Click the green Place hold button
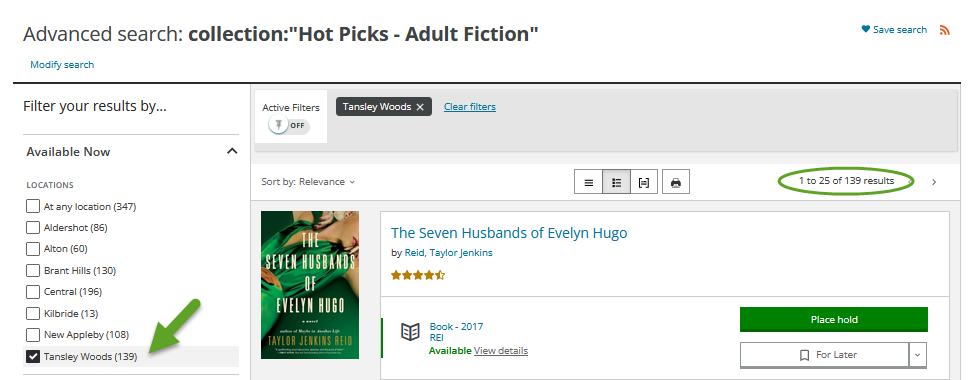Screen dimensions: 974x380 pos(834,319)
